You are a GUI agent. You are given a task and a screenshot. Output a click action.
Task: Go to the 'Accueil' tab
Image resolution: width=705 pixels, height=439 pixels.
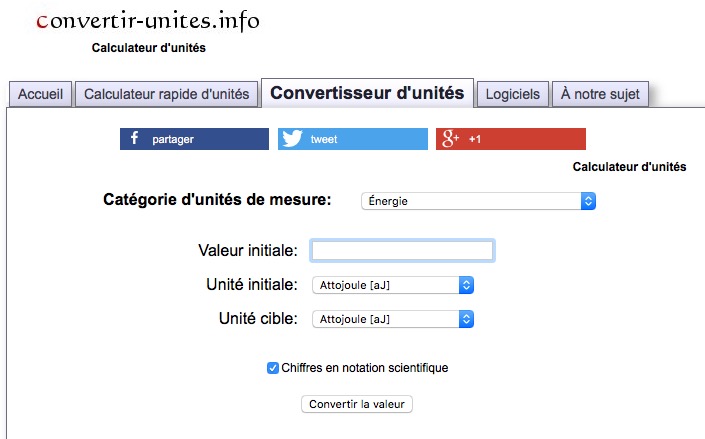tap(41, 95)
